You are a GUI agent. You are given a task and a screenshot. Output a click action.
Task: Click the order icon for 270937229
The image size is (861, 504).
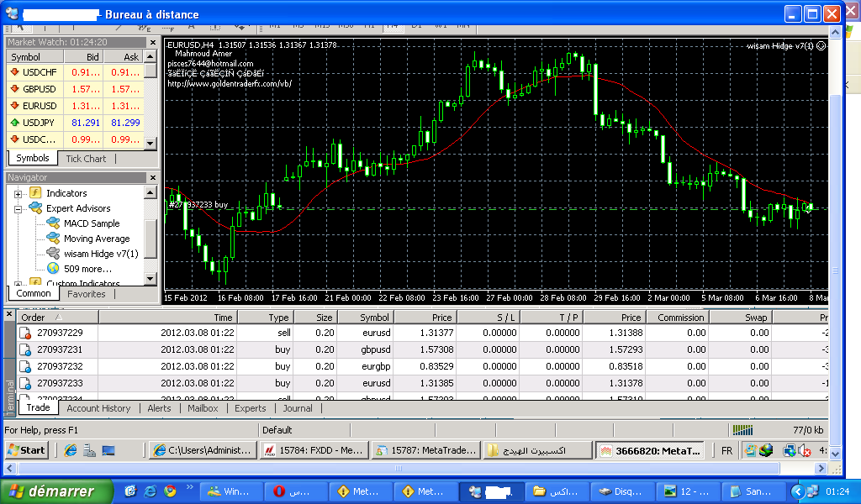pyautogui.click(x=24, y=333)
